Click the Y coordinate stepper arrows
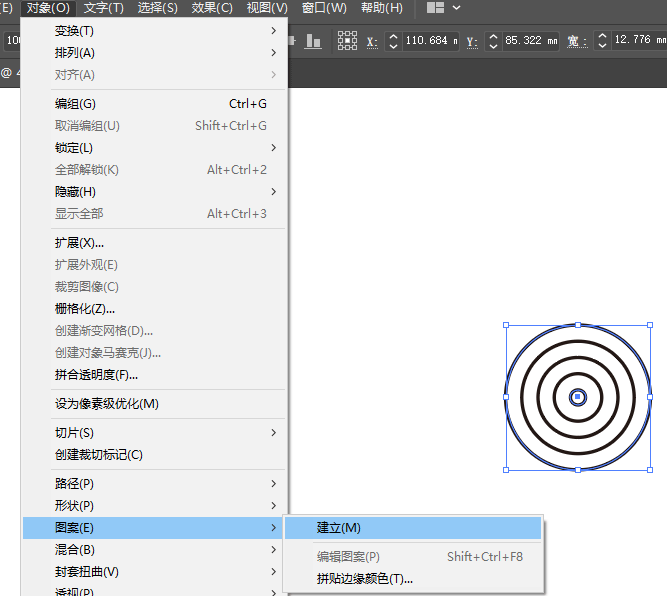 pyautogui.click(x=492, y=41)
